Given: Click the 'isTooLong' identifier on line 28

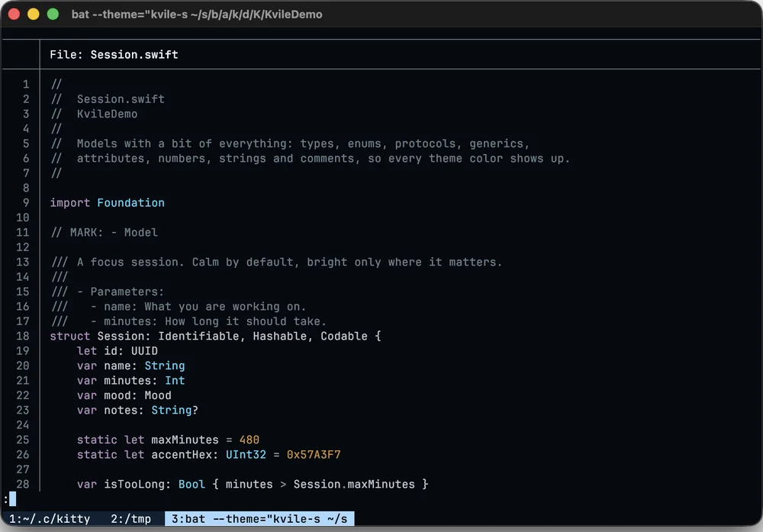Looking at the screenshot, I should pos(134,485).
